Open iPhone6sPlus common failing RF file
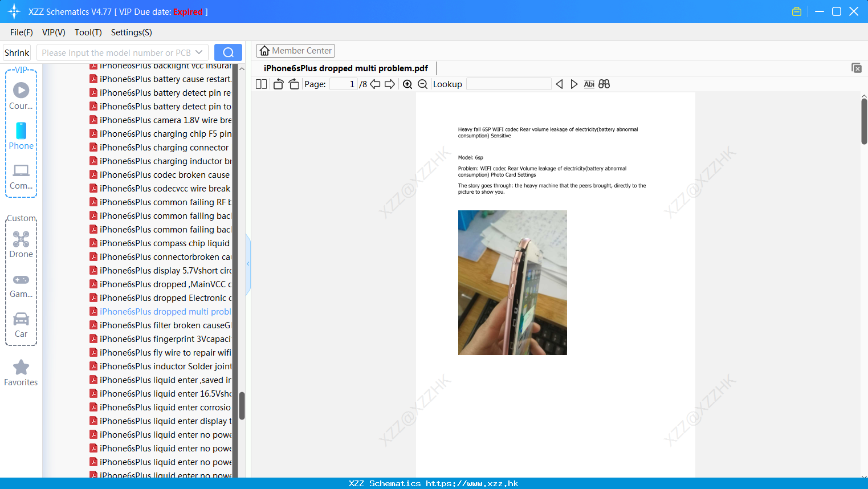Image resolution: width=868 pixels, height=489 pixels. pos(161,202)
